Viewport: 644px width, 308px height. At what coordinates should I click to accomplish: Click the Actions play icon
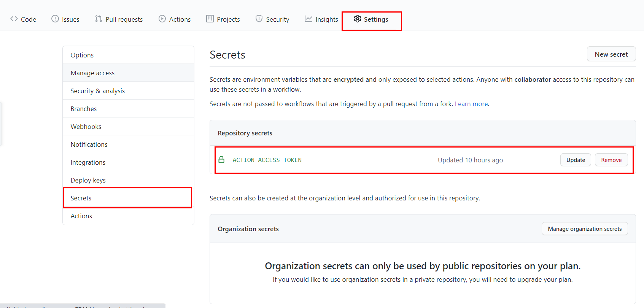[x=162, y=19]
